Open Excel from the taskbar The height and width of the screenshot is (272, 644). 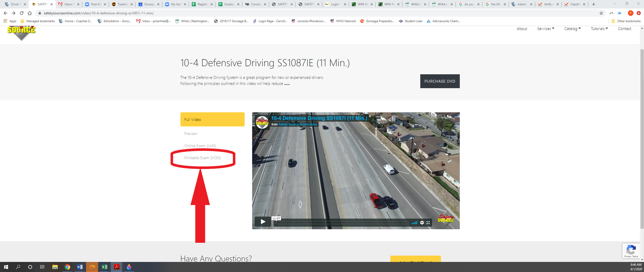coord(104,267)
